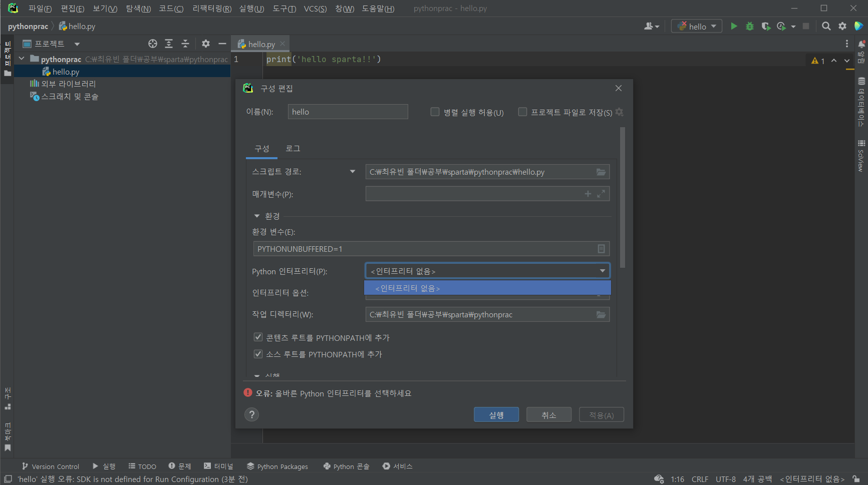Uncheck add source roots to PYTHONPATH
868x485 pixels.
[258, 354]
